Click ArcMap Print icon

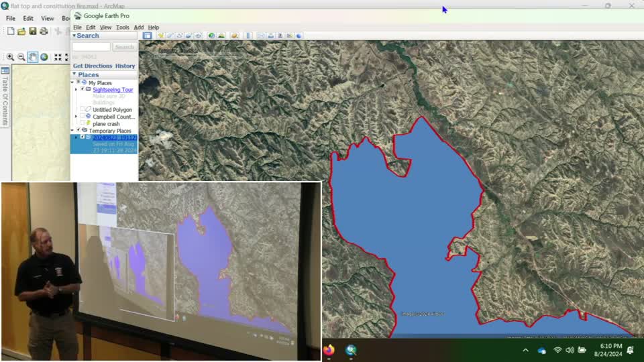tap(44, 32)
